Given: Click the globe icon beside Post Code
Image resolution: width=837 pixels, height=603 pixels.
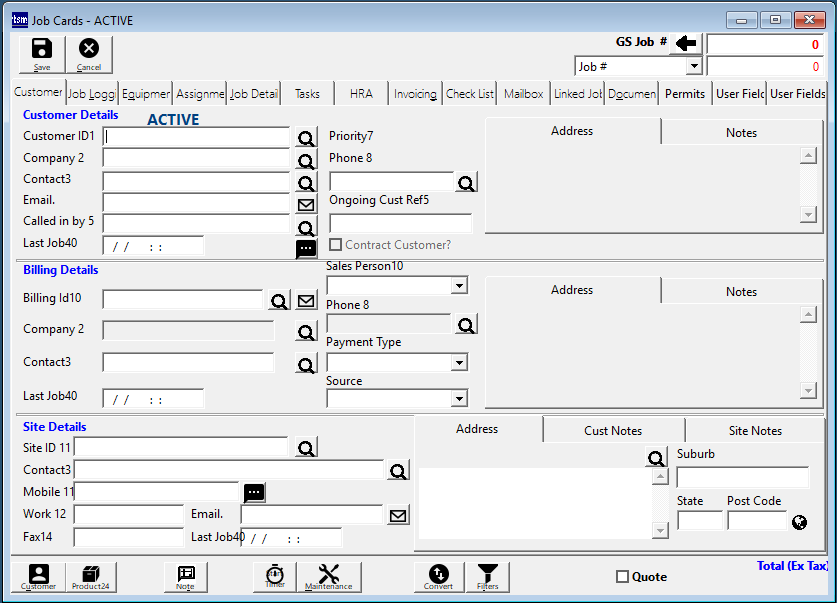Looking at the screenshot, I should coord(799,522).
